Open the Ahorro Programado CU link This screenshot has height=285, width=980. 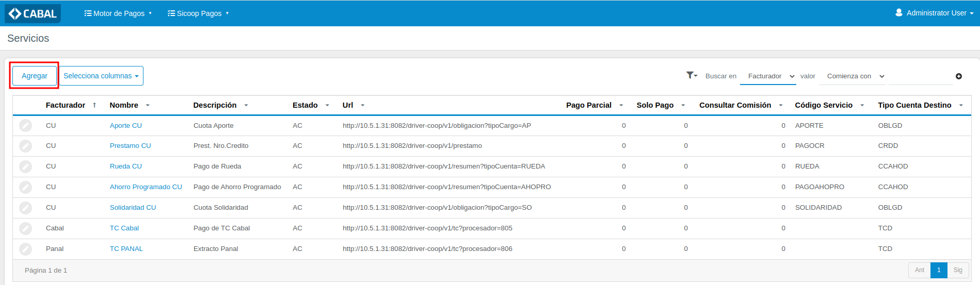coord(146,187)
